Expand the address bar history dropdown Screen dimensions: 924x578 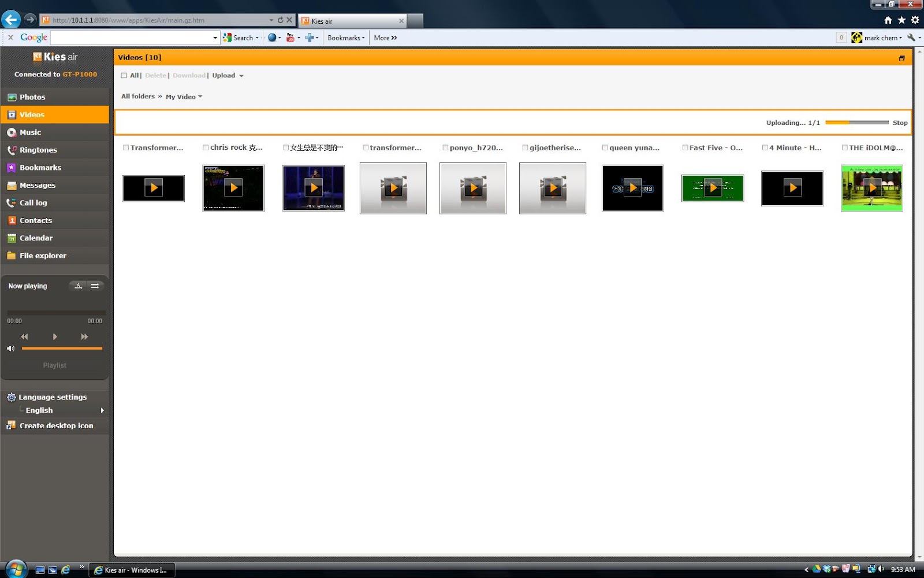point(271,20)
